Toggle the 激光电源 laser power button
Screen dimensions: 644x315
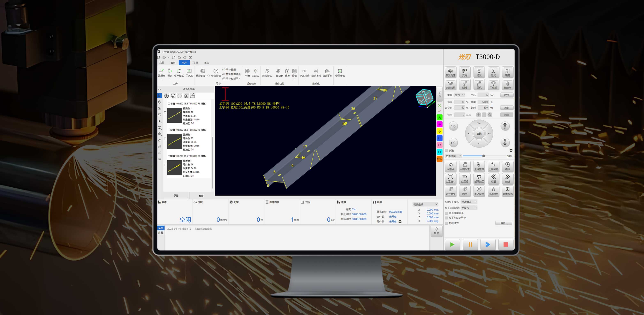tap(450, 72)
